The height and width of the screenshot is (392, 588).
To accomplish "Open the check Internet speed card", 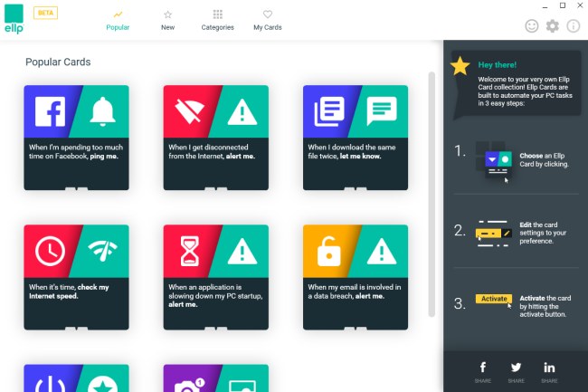I will (77, 277).
